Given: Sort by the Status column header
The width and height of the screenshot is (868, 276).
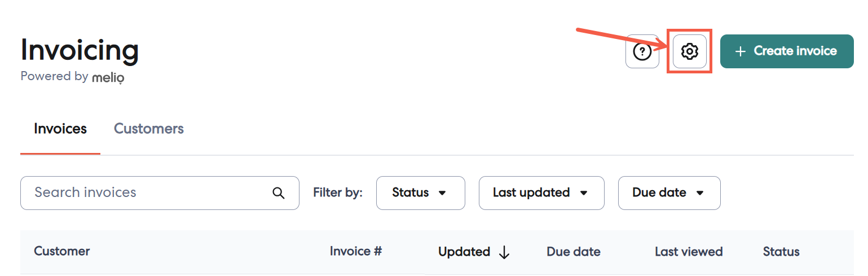Looking at the screenshot, I should click(x=781, y=252).
